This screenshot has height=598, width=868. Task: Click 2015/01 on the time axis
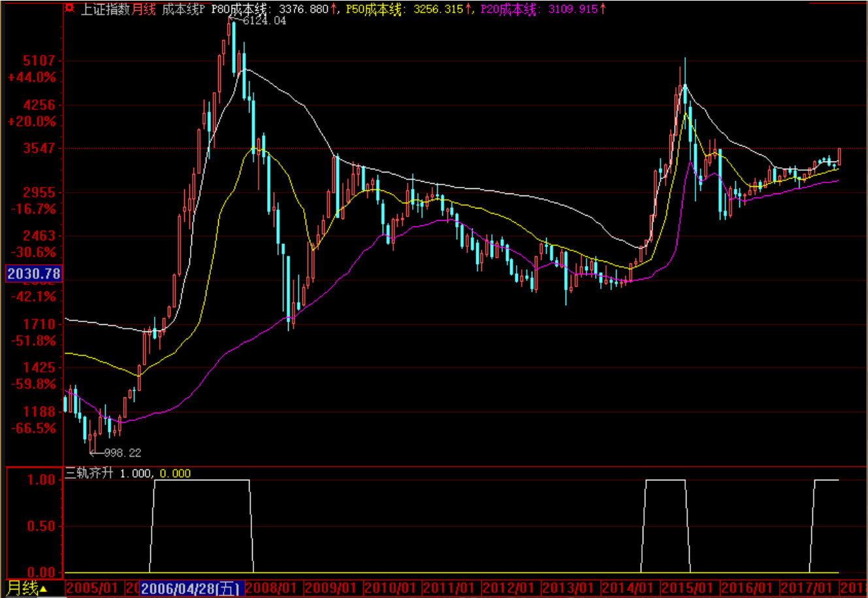tap(688, 589)
